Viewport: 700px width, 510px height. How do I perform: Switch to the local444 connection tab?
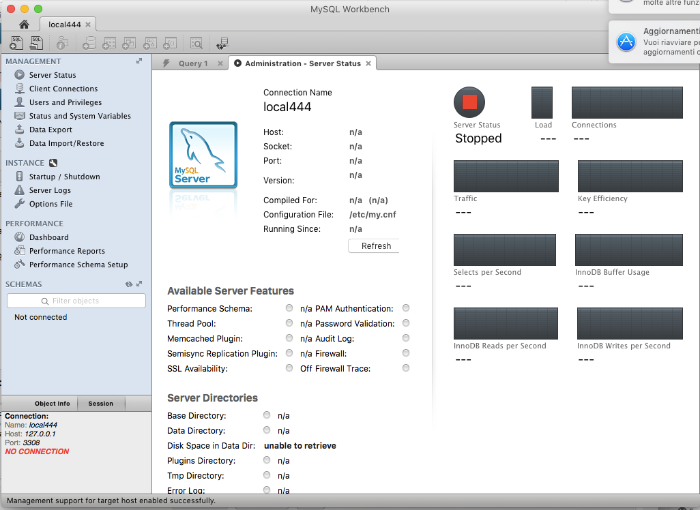65,24
